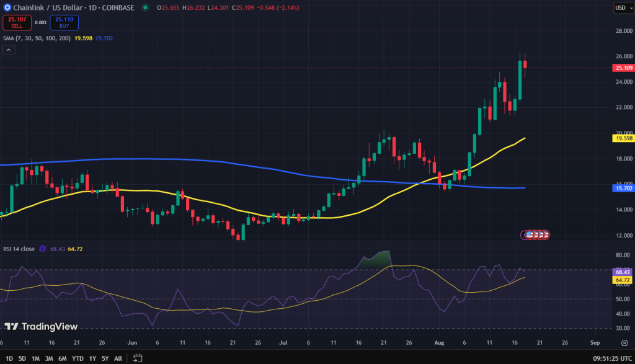Click the yellow 19.598 SMA price tag
Screen dimensions: 635x364
click(623, 138)
